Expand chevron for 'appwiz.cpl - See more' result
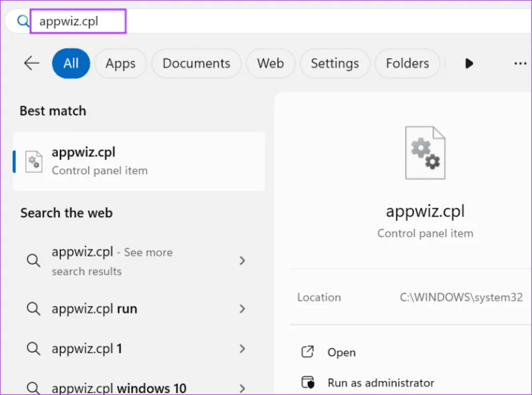The width and height of the screenshot is (532, 395). (x=242, y=261)
